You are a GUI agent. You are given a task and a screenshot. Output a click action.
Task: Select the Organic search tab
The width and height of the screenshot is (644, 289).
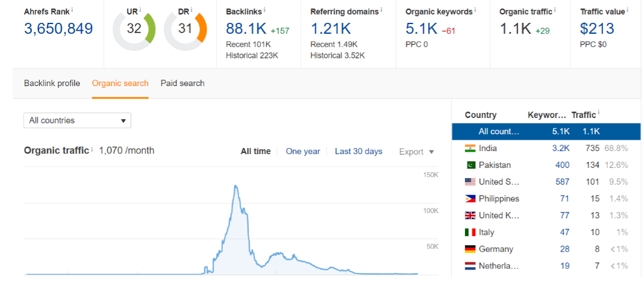click(120, 83)
